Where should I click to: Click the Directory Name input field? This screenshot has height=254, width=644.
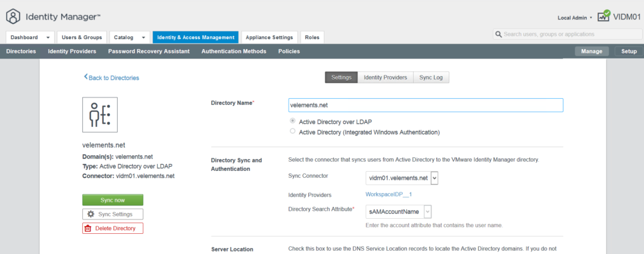(x=426, y=105)
